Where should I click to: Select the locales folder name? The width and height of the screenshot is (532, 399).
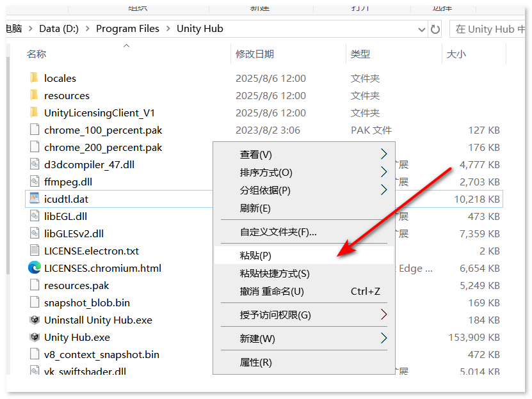coord(60,78)
